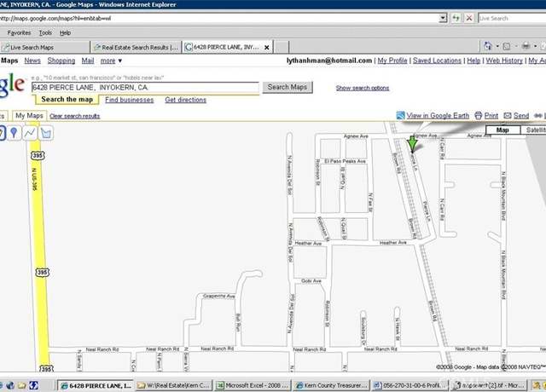Screen dimensions: 546x392
Task: Close the 6428 PIERCE LANE tab
Action: pos(267,48)
